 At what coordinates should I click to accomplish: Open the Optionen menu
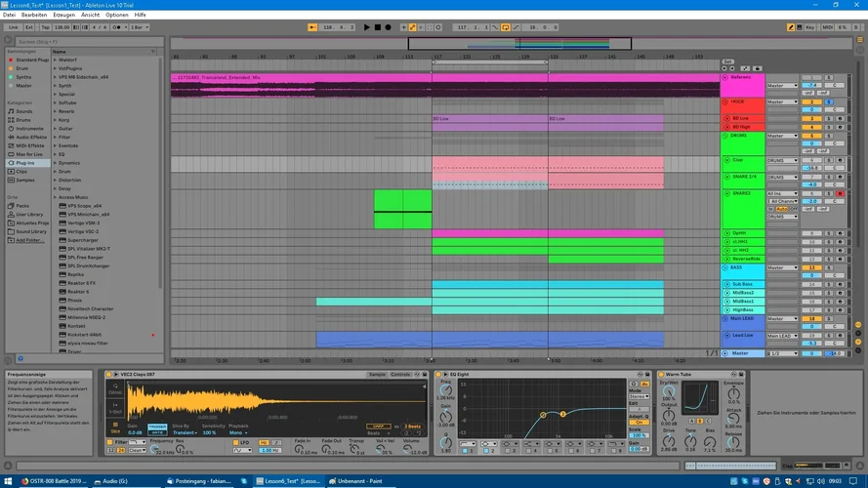(116, 15)
